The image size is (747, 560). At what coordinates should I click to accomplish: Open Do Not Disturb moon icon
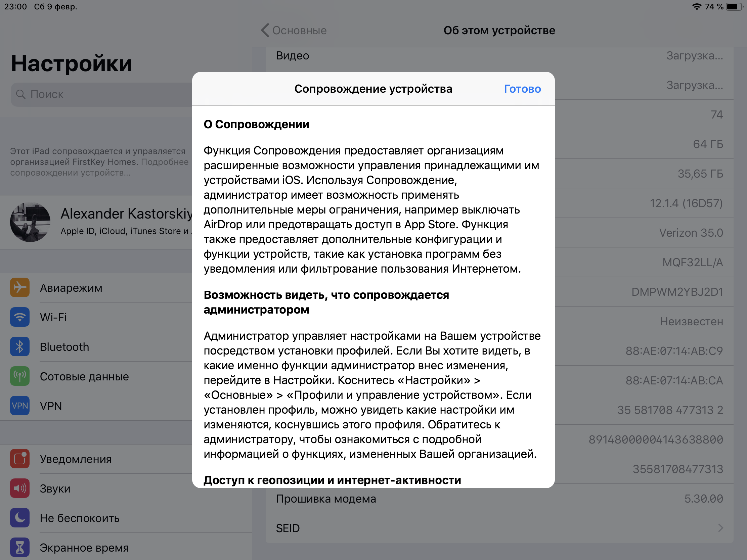(x=19, y=518)
